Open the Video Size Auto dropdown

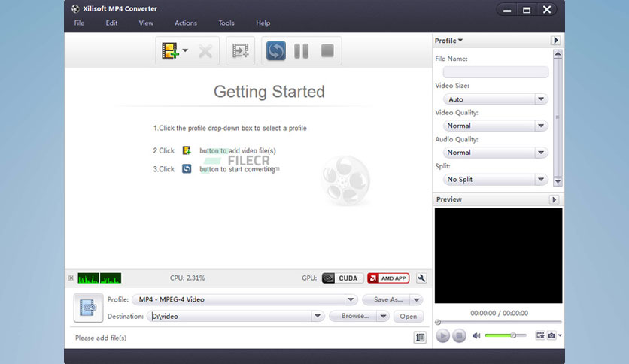point(495,99)
